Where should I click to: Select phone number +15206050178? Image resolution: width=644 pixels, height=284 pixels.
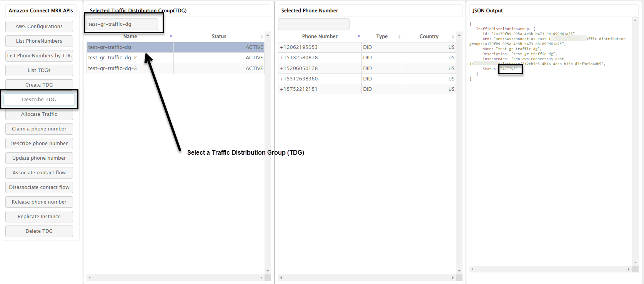tap(367, 68)
